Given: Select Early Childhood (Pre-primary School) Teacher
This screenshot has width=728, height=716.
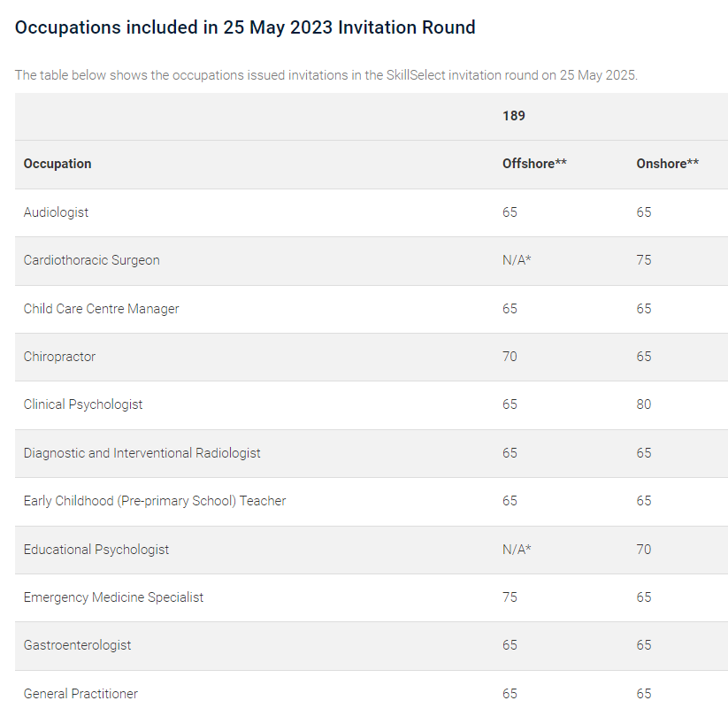Looking at the screenshot, I should click(155, 501).
